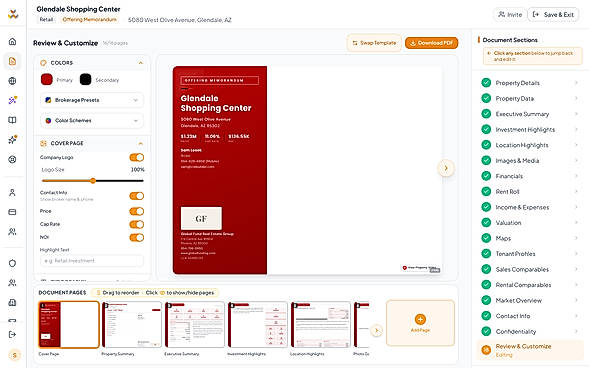Screen dimensions: 589x368
Task: Toggle the Cap Rate switch
Action: pyautogui.click(x=137, y=224)
